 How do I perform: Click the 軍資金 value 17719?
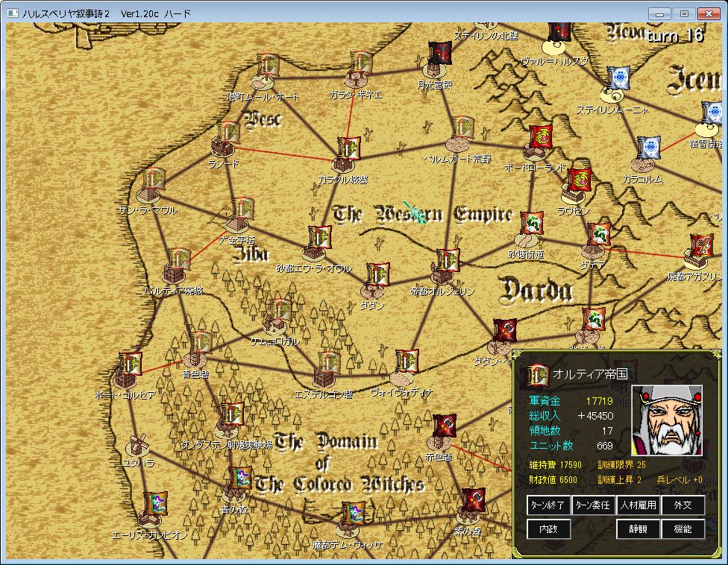tap(600, 401)
